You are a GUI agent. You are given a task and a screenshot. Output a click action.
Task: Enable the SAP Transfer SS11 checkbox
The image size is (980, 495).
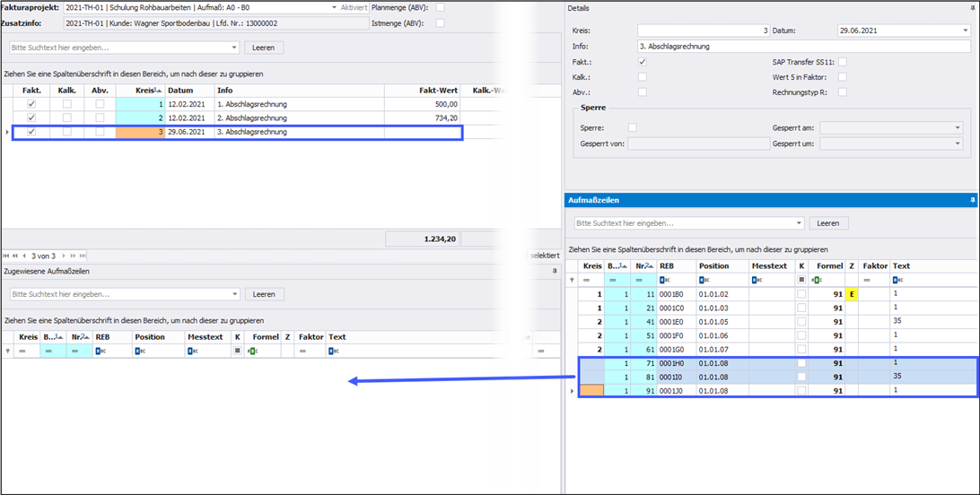pyautogui.click(x=842, y=62)
